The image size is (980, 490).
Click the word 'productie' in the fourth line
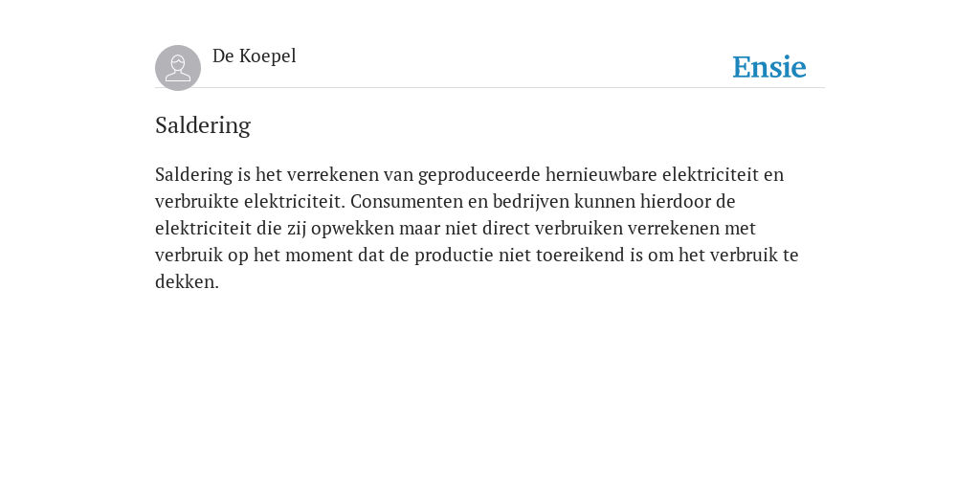click(x=454, y=255)
